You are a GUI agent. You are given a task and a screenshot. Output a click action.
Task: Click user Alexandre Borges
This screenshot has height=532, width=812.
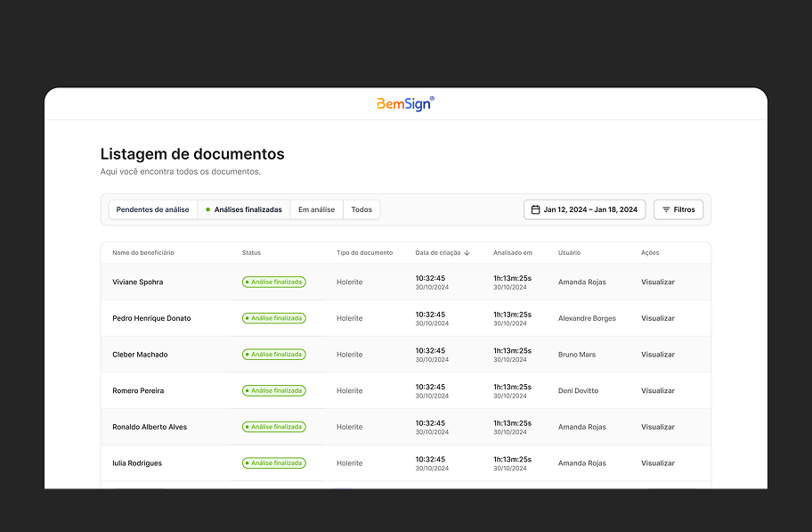(587, 318)
